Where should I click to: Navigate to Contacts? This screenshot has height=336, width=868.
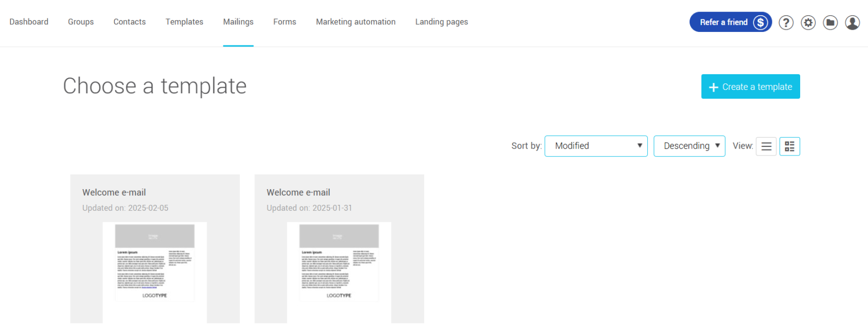(x=130, y=22)
